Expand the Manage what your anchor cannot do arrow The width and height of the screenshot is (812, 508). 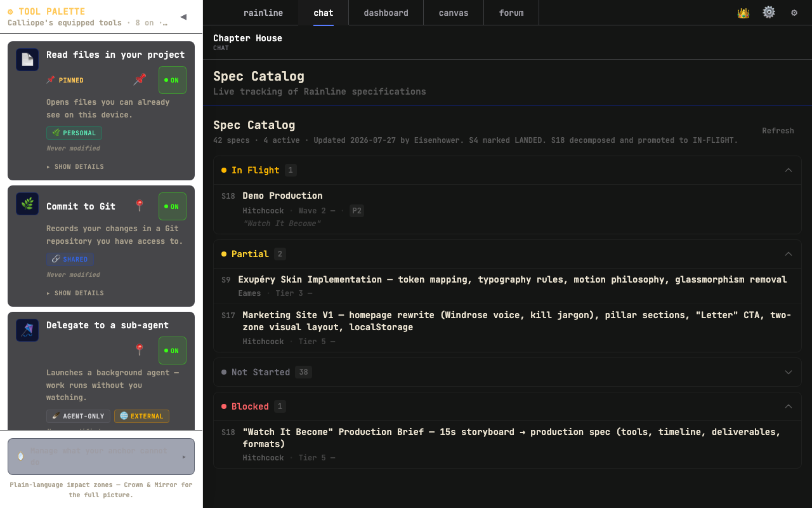coord(184,457)
